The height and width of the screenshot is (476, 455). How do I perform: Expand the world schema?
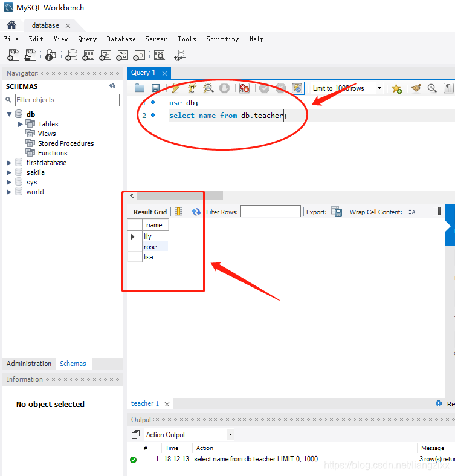coord(9,192)
